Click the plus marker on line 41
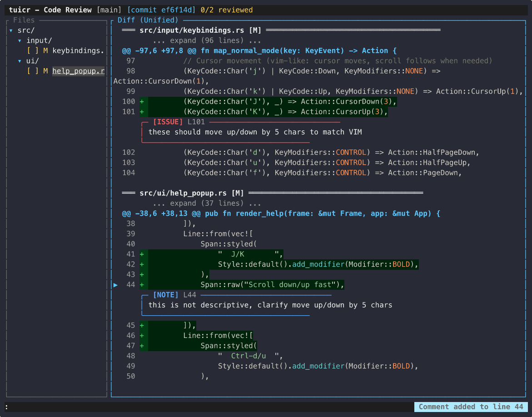Image resolution: width=532 pixels, height=417 pixels. coord(142,254)
